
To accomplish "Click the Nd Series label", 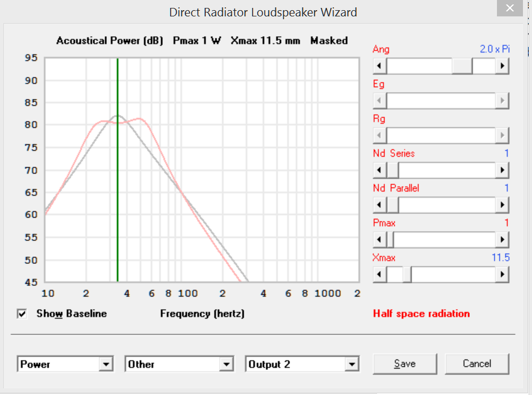I will click(x=394, y=153).
